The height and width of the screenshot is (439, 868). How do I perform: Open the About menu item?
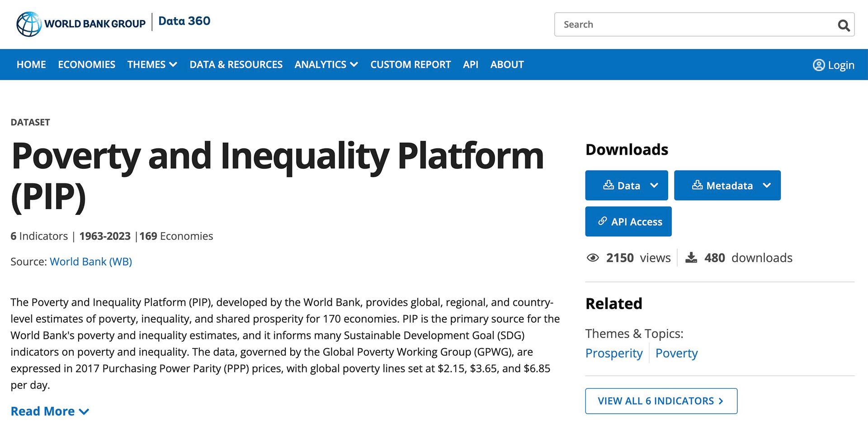click(507, 65)
